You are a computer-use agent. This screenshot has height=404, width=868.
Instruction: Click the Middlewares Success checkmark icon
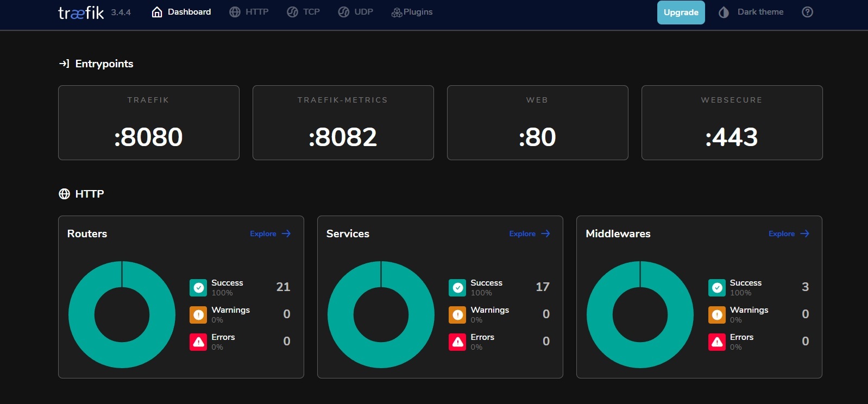[x=717, y=288]
